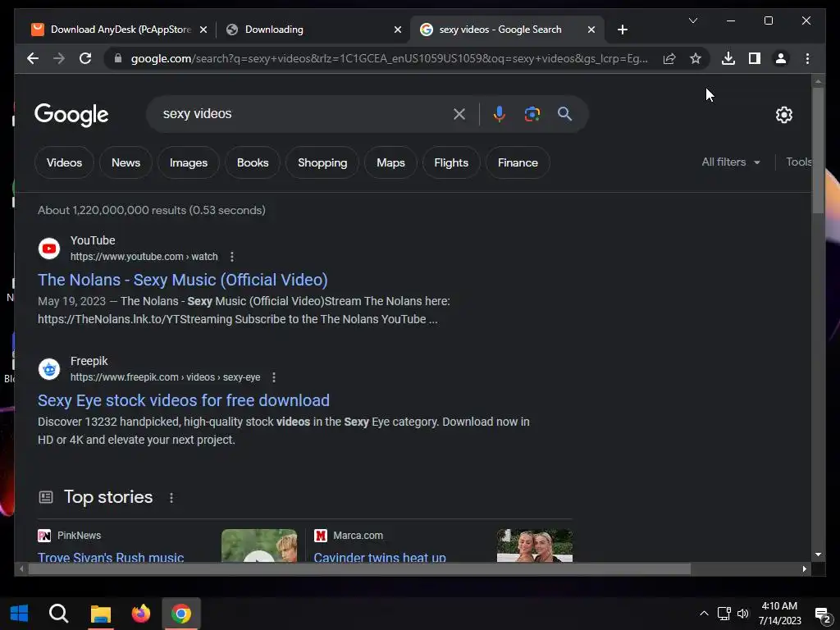Click the youtube.com watch URL
This screenshot has height=630, width=840.
144,257
